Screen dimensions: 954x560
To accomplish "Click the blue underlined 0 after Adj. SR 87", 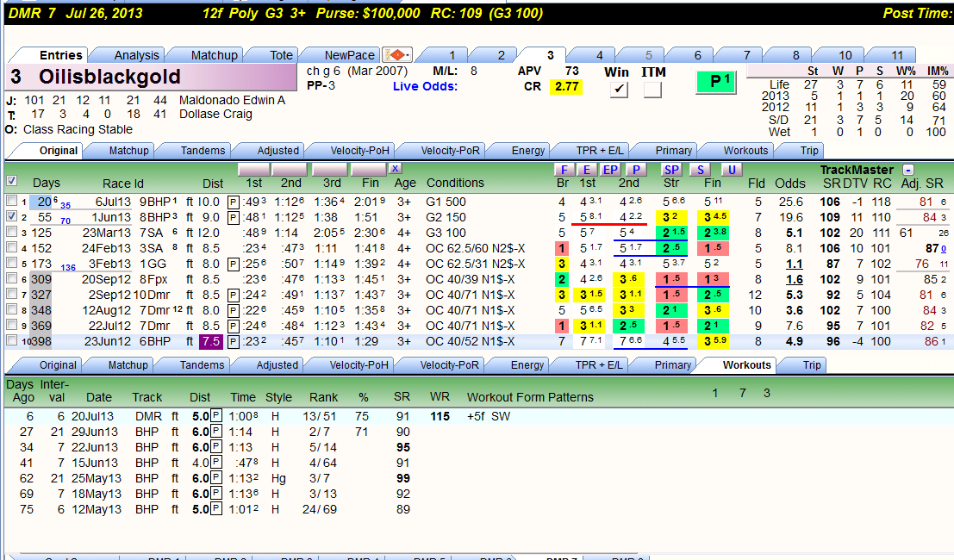I will tap(944, 249).
